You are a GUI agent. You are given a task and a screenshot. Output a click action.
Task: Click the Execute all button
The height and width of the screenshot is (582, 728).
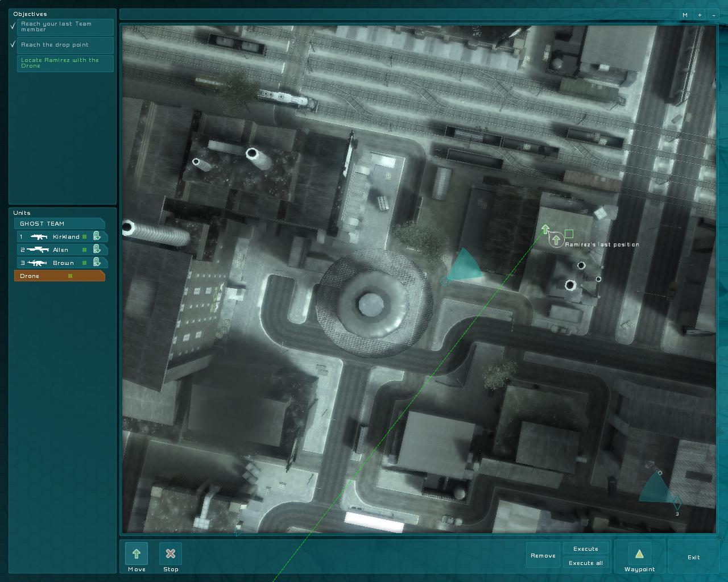coord(586,563)
